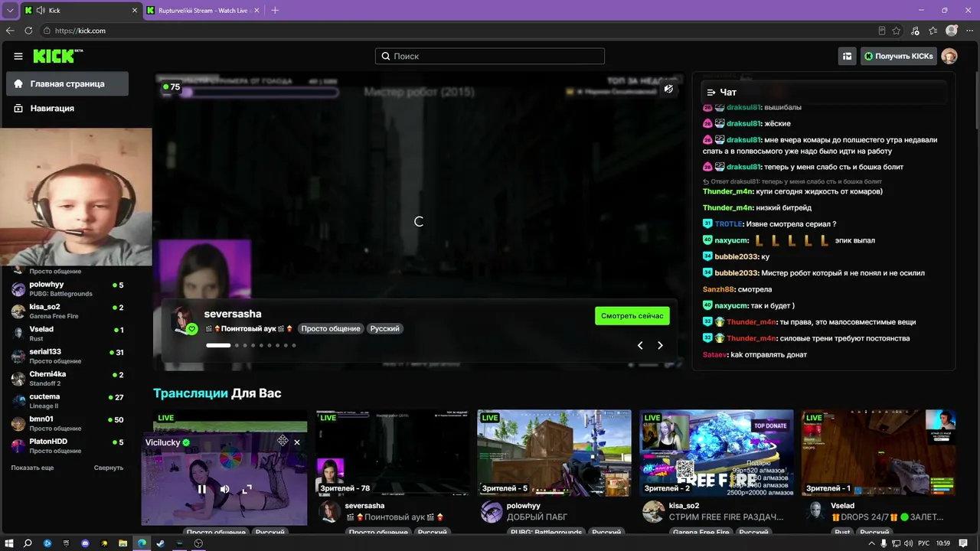Click draksul81 username next to жёские

(x=743, y=123)
